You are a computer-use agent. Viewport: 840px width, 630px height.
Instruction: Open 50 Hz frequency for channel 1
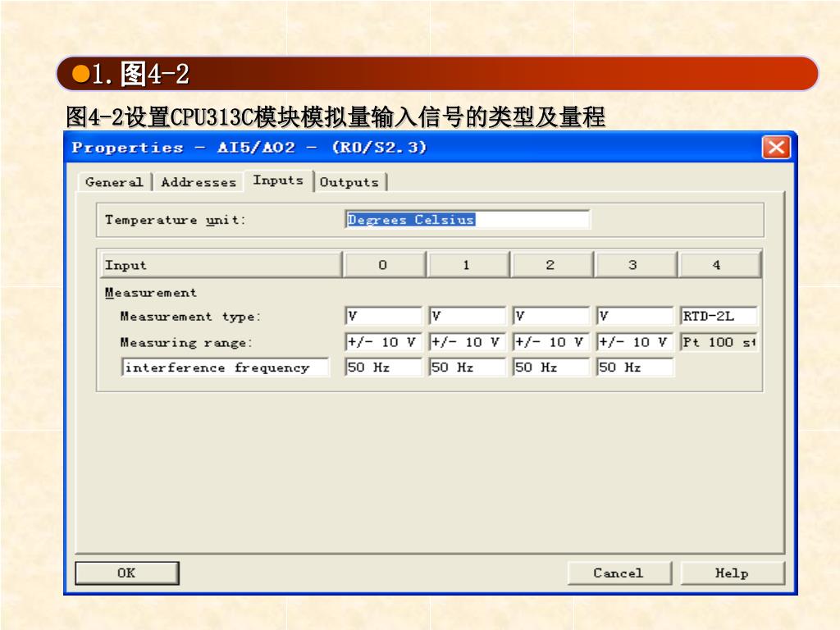(x=467, y=367)
